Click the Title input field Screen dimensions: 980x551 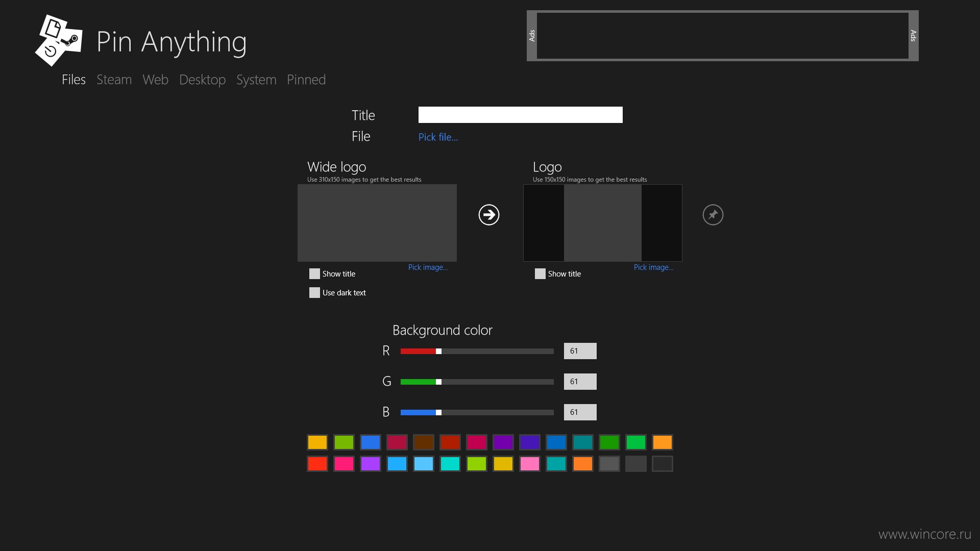(x=521, y=115)
